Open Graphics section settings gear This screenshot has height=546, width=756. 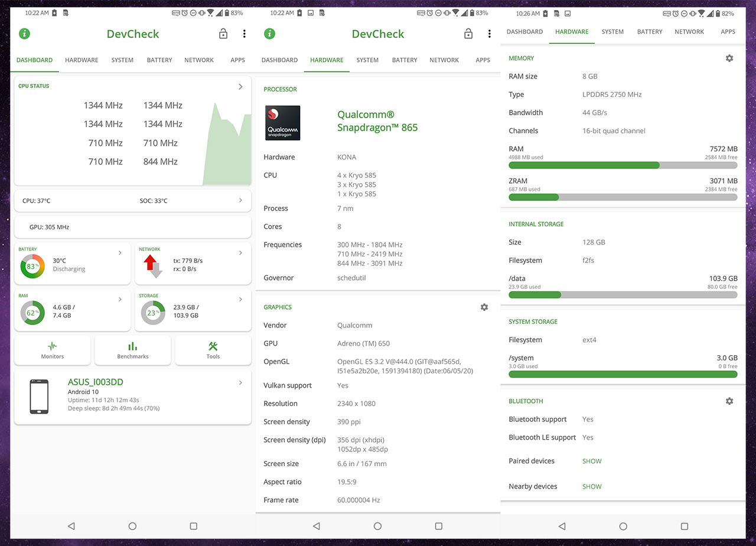(x=484, y=307)
